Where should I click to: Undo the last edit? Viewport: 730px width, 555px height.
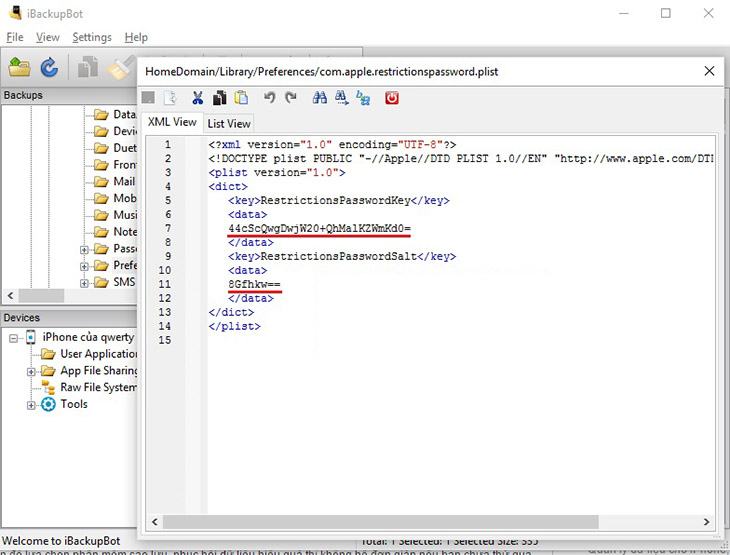point(269,98)
